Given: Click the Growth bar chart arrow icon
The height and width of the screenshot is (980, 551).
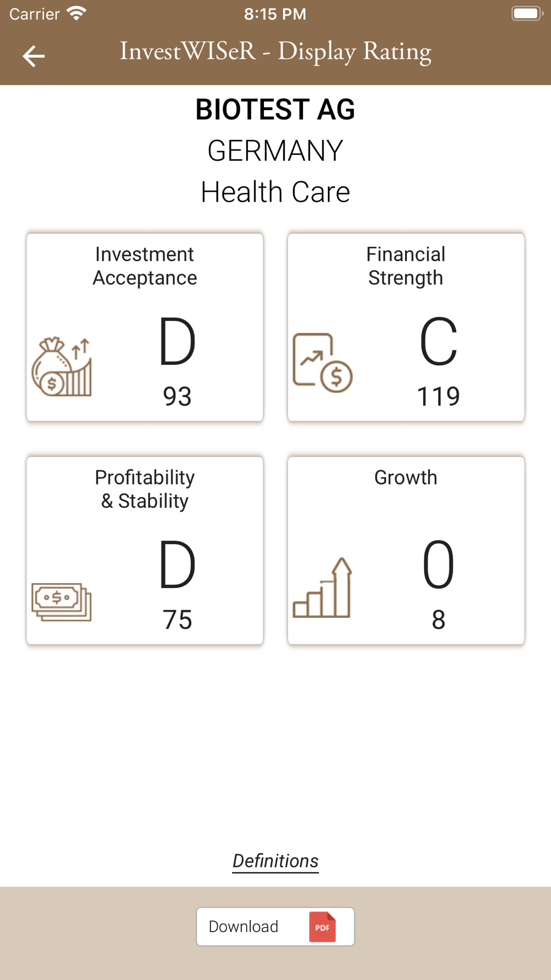Looking at the screenshot, I should [x=322, y=587].
